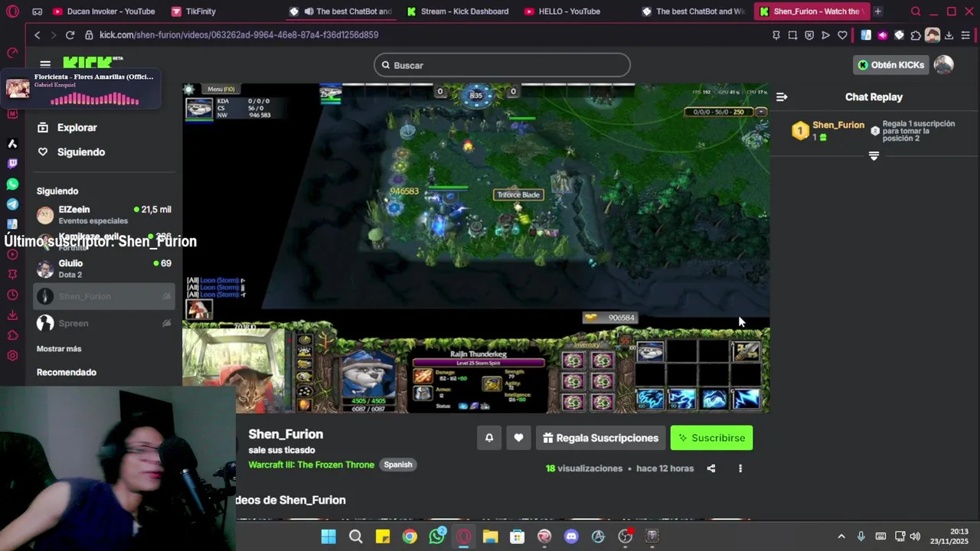Reload the current page
980x551 pixels.
tap(70, 34)
